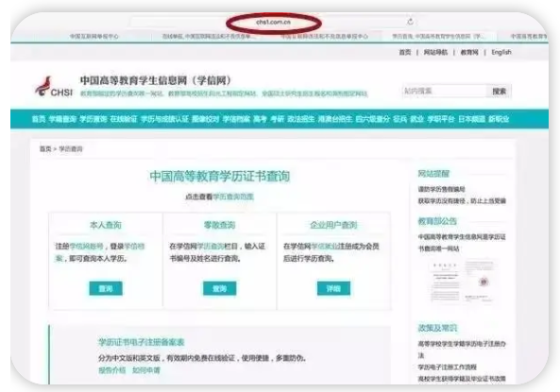
Task: Select 考研 in navigation bar
Action: pyautogui.click(x=277, y=119)
